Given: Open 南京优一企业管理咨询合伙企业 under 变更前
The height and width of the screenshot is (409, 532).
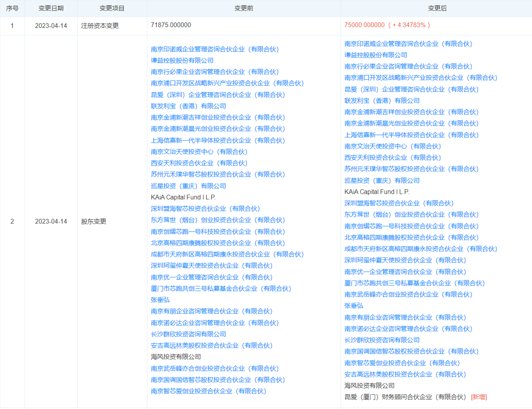Looking at the screenshot, I should pos(212,277).
